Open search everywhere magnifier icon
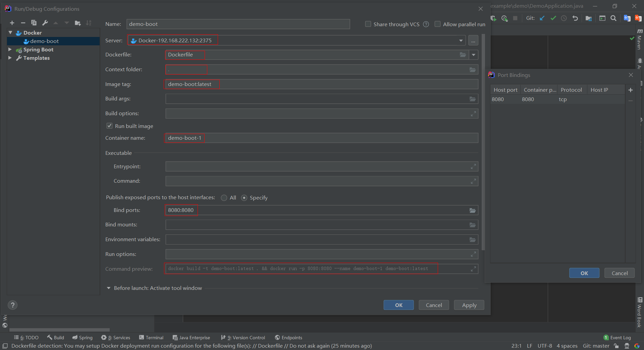644x350 pixels. click(x=613, y=18)
